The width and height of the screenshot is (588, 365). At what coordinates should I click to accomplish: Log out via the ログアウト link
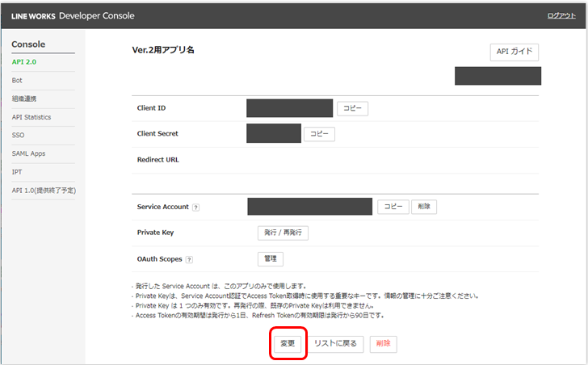coord(561,15)
